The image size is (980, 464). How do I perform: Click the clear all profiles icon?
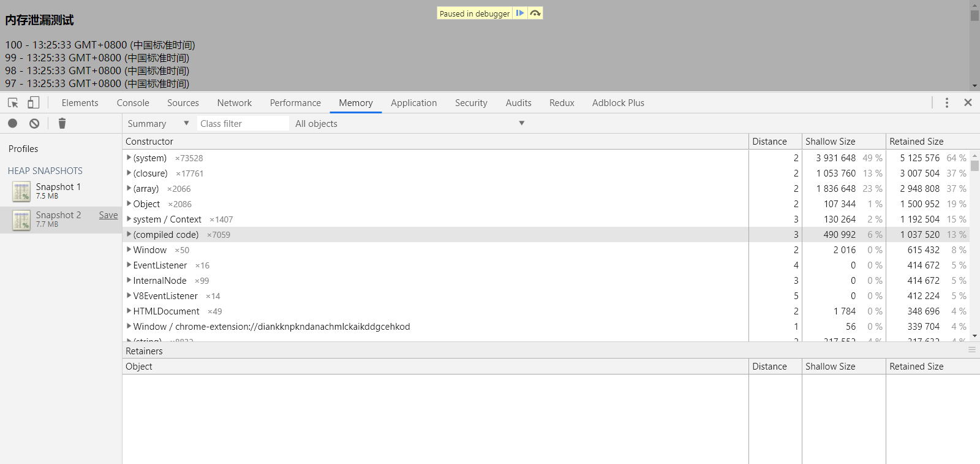tap(34, 123)
